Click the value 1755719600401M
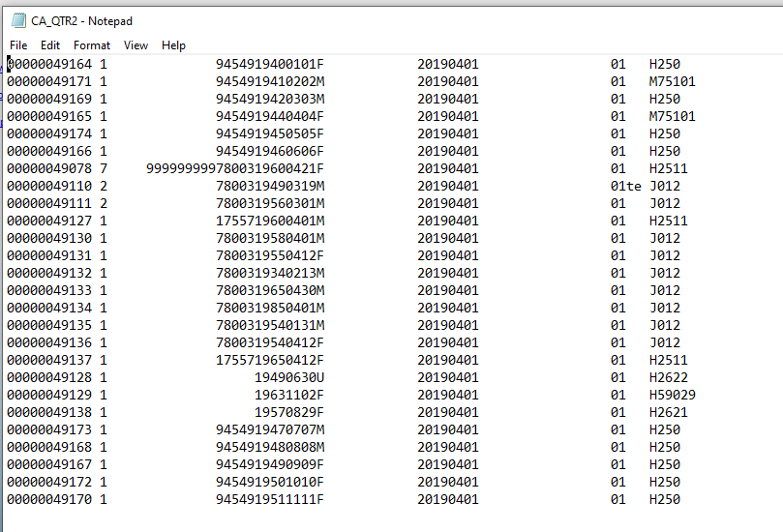Image resolution: width=783 pixels, height=532 pixels. 270,221
